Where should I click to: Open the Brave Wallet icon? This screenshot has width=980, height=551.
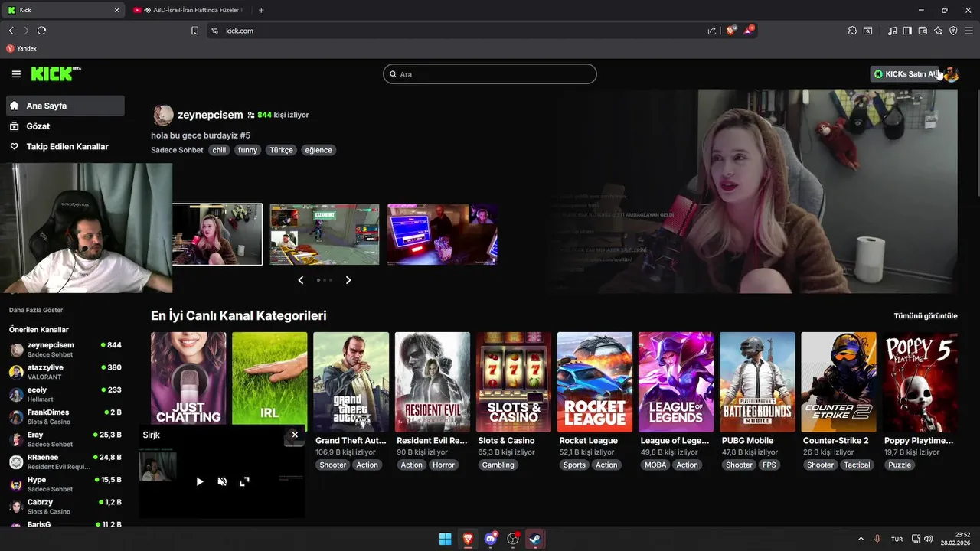(x=923, y=31)
